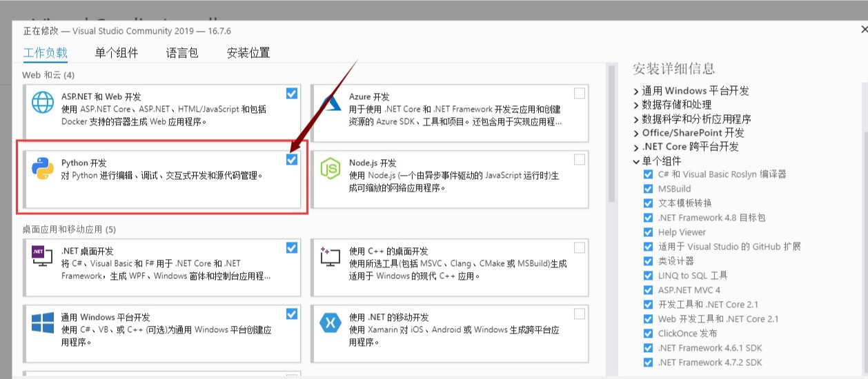Click the Windows logo universal platform icon
Viewport: 868px width, 379px height.
pos(43,322)
